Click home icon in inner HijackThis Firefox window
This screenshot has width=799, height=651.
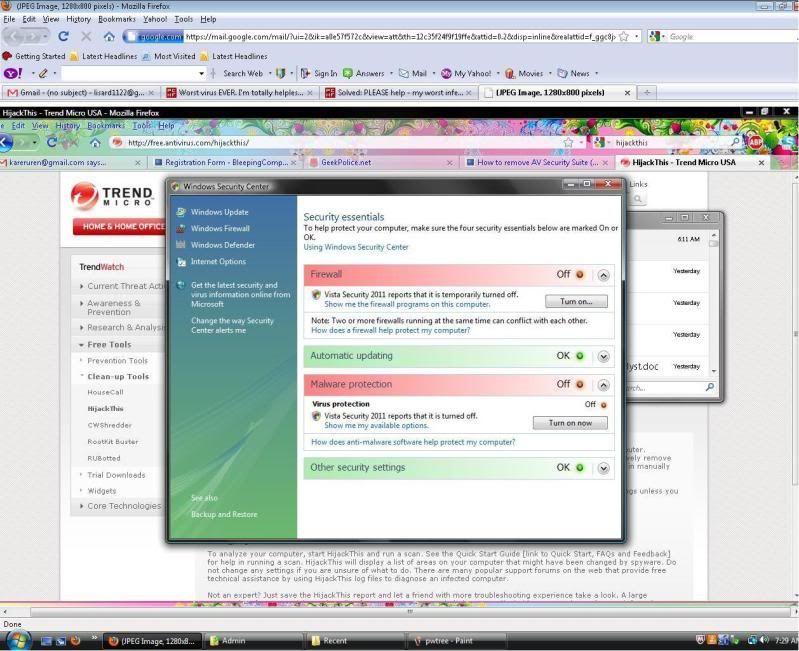[x=95, y=143]
